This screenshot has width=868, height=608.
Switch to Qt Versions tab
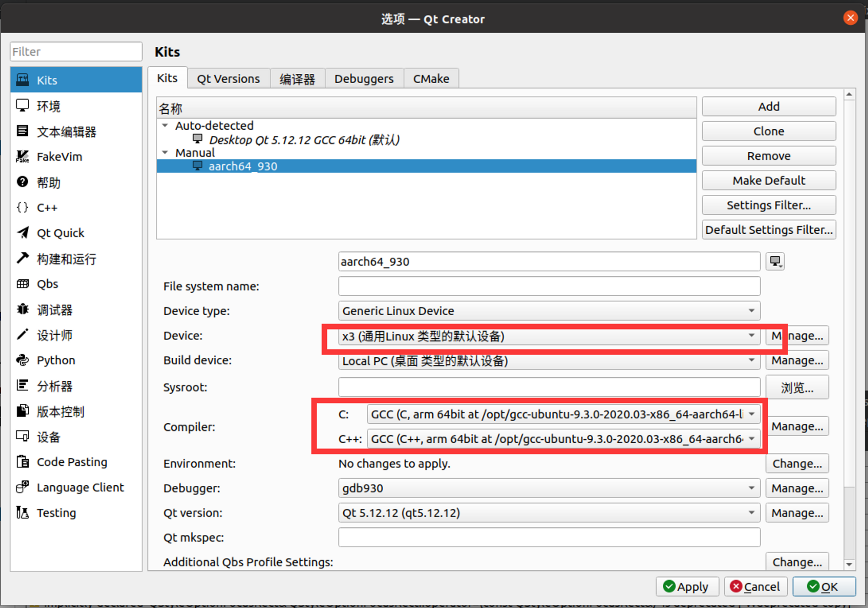(228, 78)
